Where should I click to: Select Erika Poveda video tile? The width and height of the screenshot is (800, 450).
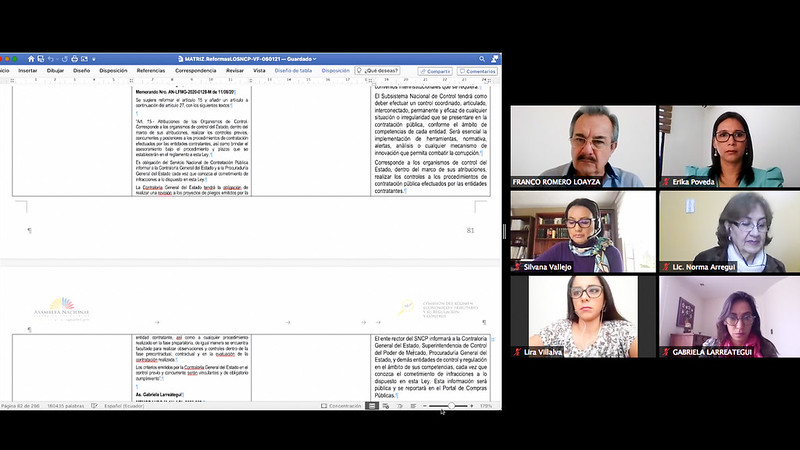730,146
